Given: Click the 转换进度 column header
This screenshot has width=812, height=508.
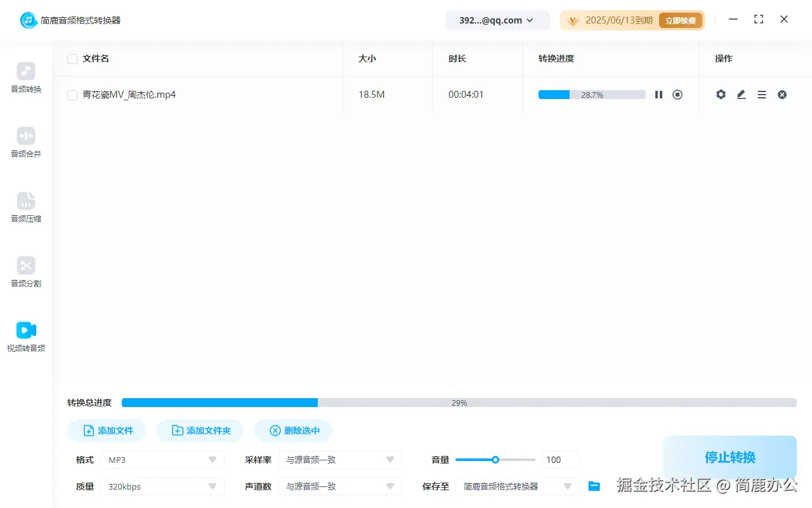Looking at the screenshot, I should point(556,58).
